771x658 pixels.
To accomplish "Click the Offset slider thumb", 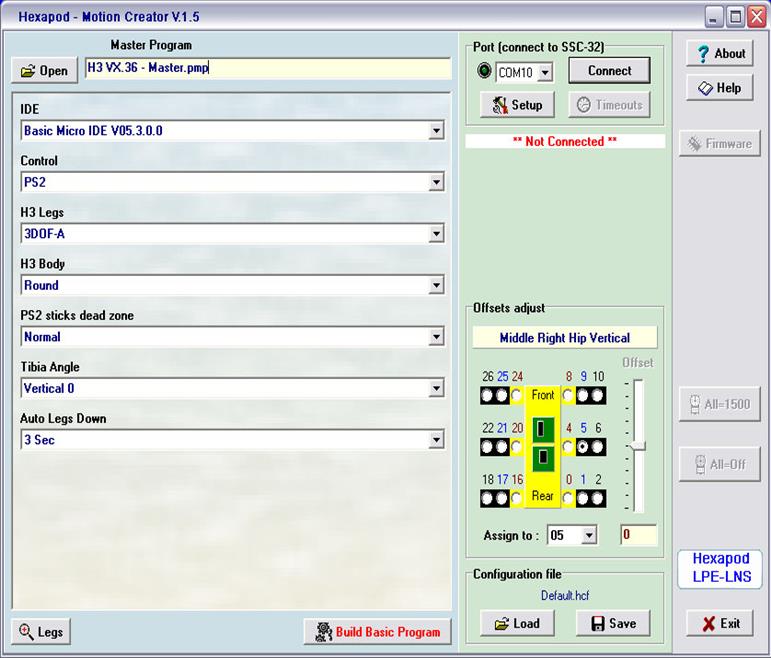I will pyautogui.click(x=638, y=446).
